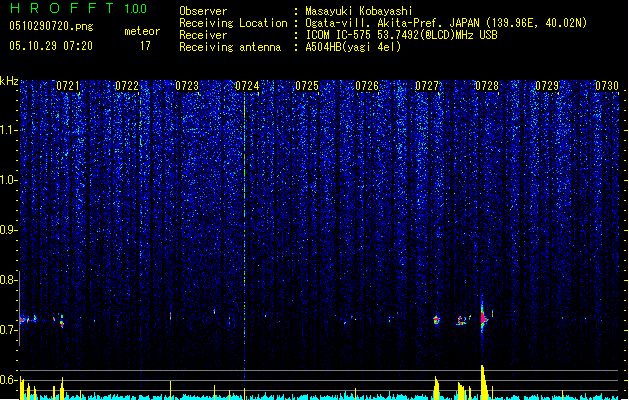629x400 pixels.
Task: Click the 'Receiving Location' field label
Action: (233, 23)
